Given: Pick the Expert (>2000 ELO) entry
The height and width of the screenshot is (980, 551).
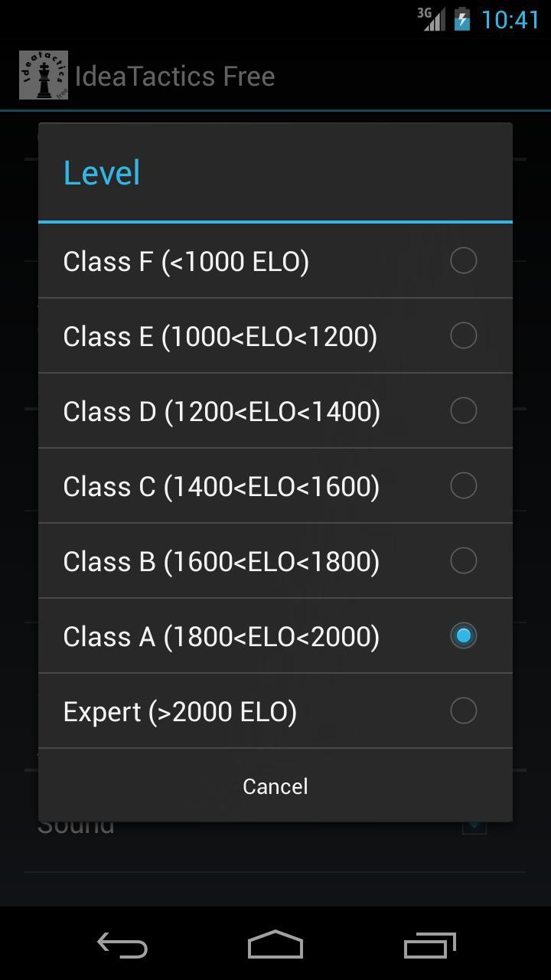Looking at the screenshot, I should pyautogui.click(x=180, y=711).
